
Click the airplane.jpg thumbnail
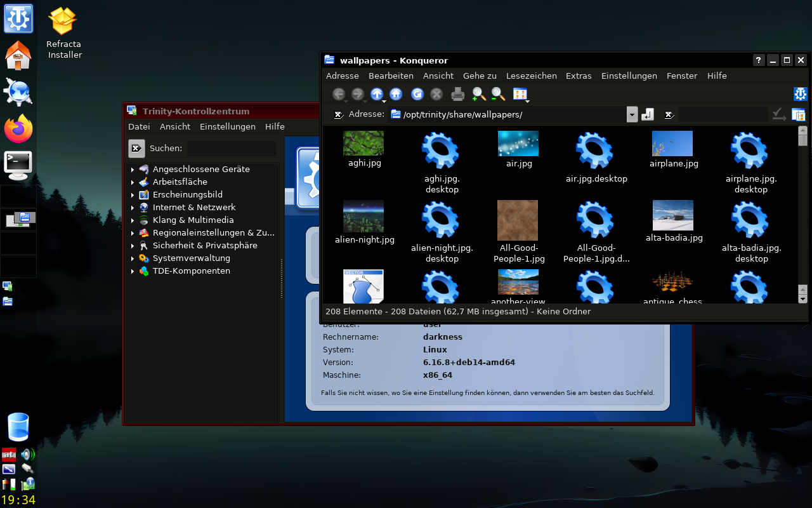tap(672, 144)
